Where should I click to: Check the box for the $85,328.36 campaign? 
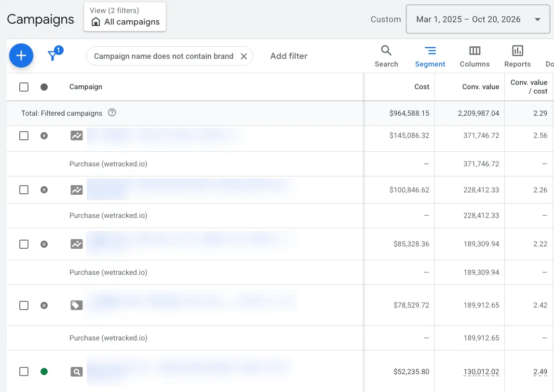pyautogui.click(x=24, y=244)
